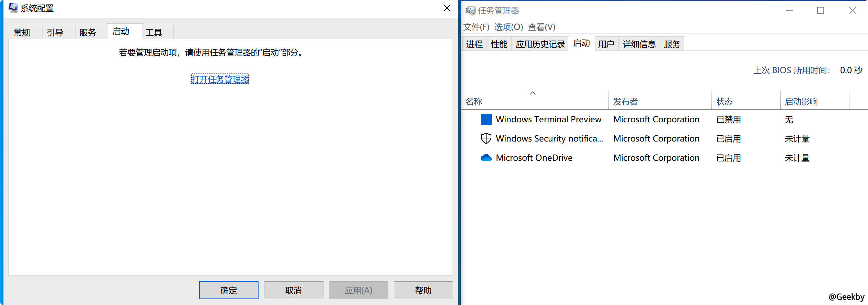
Task: Minimize the 任务管理器 window
Action: click(x=789, y=11)
